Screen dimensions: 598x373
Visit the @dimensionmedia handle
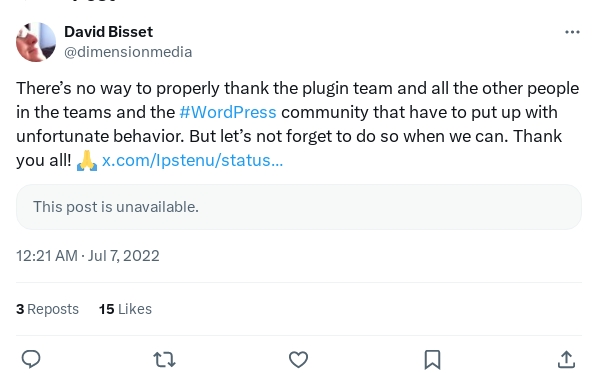pyautogui.click(x=128, y=52)
